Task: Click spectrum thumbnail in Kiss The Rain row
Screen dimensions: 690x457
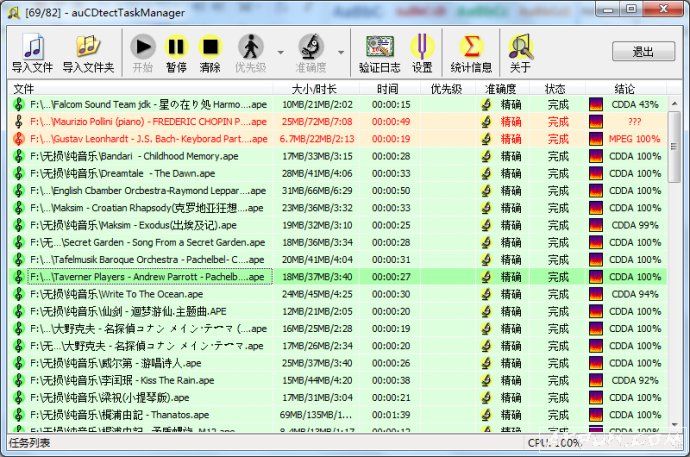Action: click(596, 380)
